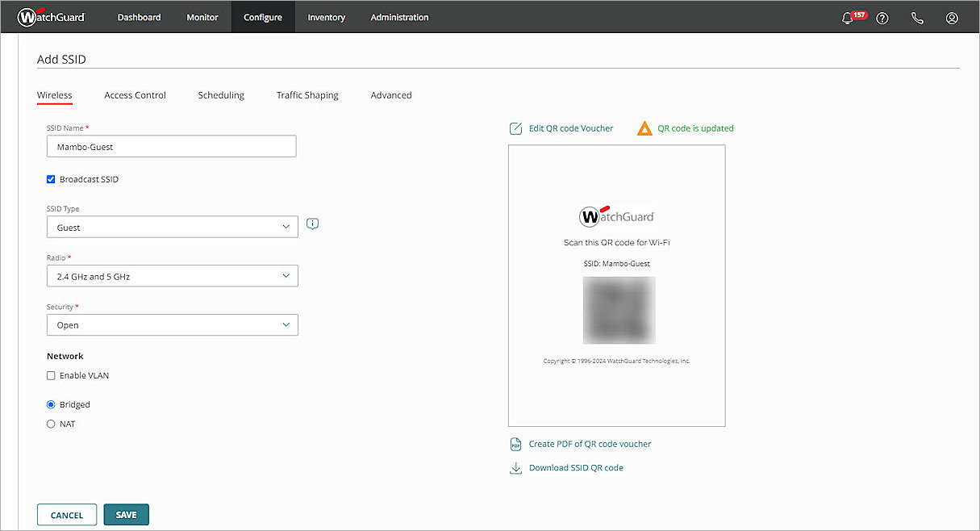Select the NAT radio button
The height and width of the screenshot is (531, 980).
click(51, 424)
